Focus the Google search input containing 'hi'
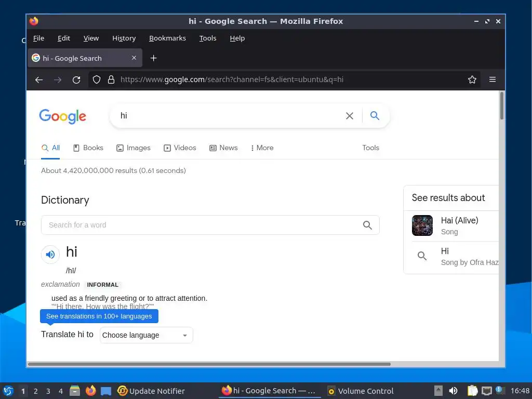 (231, 116)
